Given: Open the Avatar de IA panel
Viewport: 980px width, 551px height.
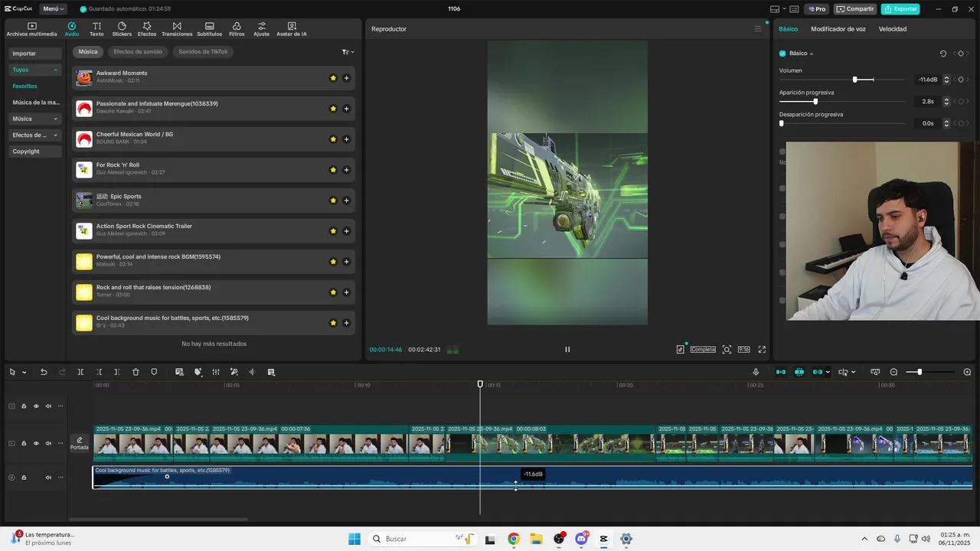Looking at the screenshot, I should [292, 29].
